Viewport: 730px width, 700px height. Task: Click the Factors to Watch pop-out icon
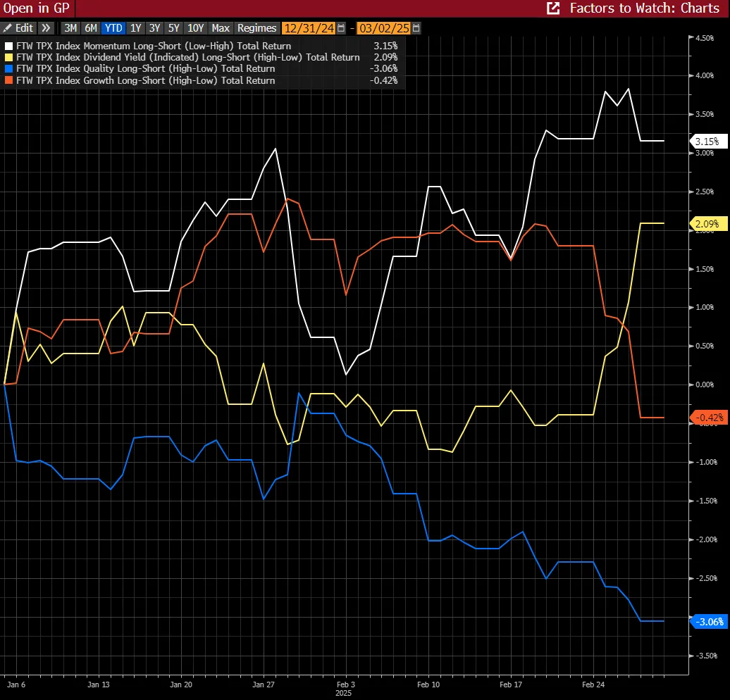[554, 8]
